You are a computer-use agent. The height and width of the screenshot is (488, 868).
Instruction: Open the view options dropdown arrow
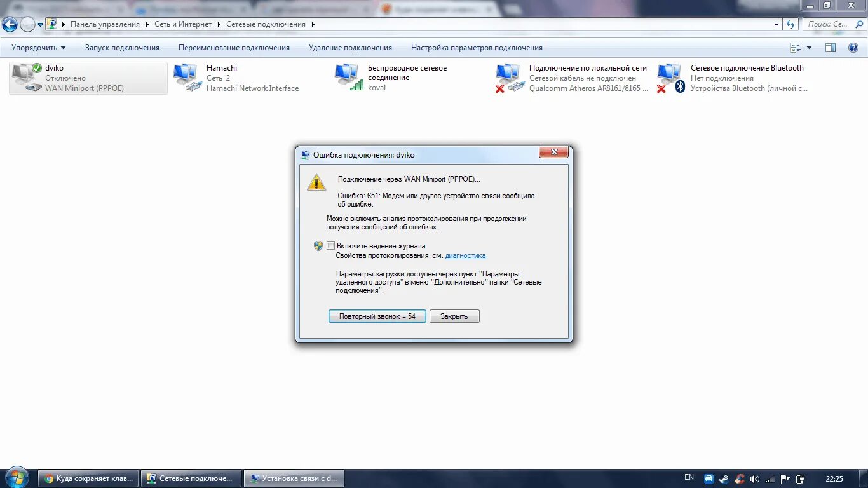[809, 48]
